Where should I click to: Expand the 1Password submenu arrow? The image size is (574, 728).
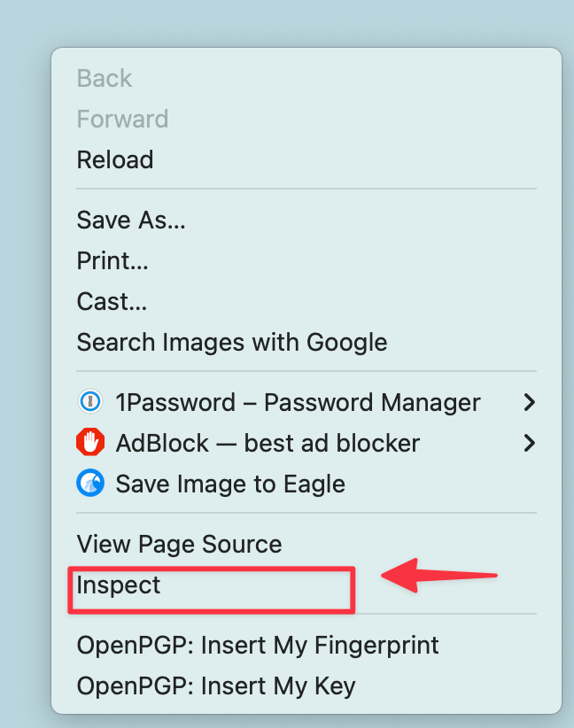[x=529, y=402]
